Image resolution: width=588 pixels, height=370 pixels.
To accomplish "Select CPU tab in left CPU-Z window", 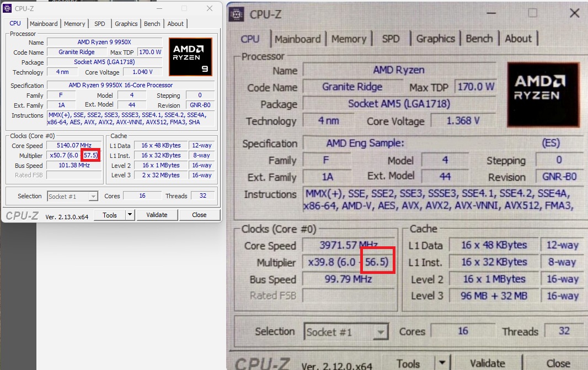I will (x=15, y=23).
